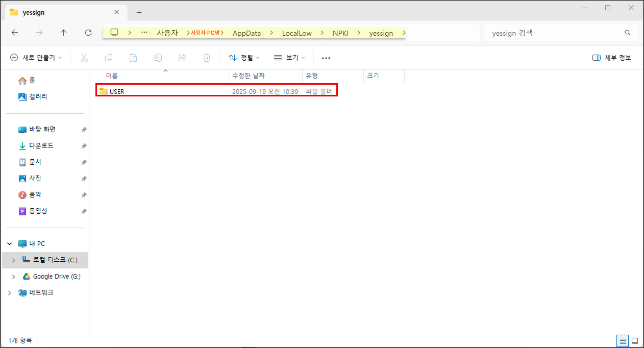Switch to large thumbnails view layout
Viewport: 644px width, 348px height.
[635, 340]
